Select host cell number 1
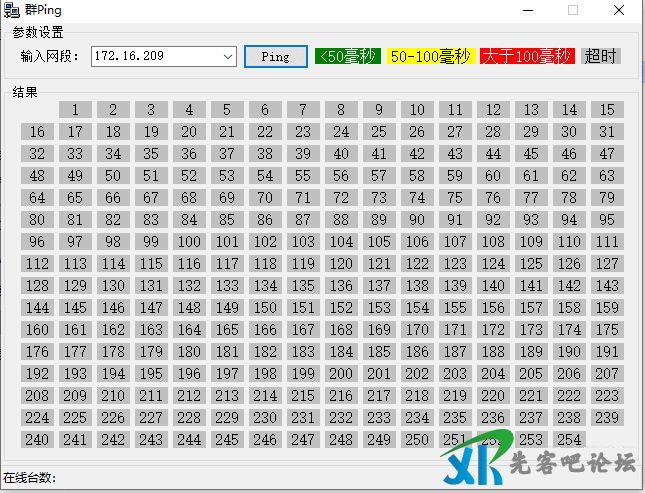 [76, 110]
